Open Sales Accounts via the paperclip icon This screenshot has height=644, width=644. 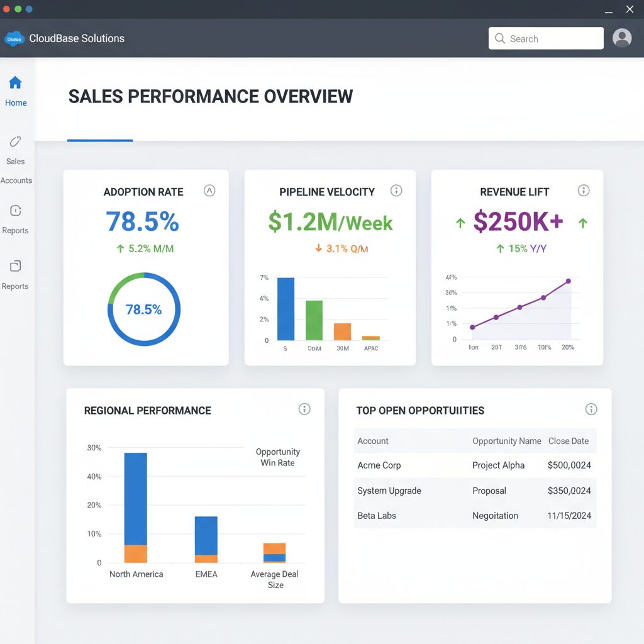[15, 142]
